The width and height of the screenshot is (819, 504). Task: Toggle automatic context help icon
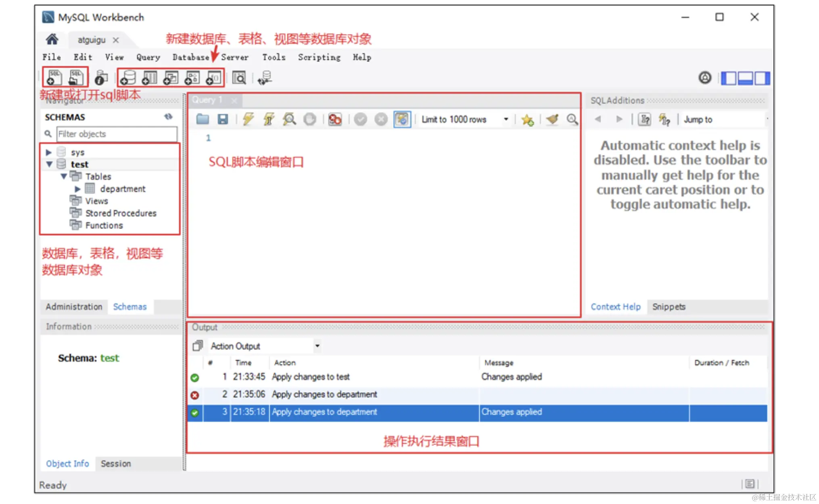pyautogui.click(x=664, y=119)
